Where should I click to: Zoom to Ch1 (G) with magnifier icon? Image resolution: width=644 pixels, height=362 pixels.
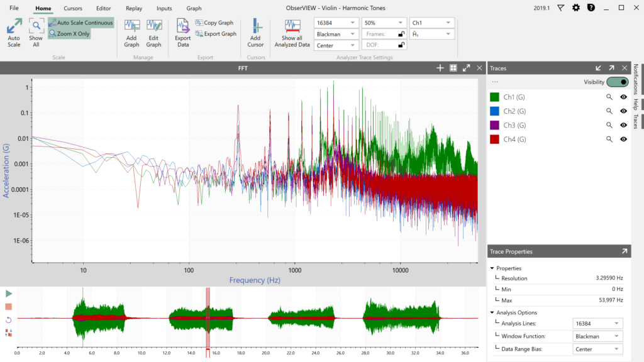pos(609,97)
